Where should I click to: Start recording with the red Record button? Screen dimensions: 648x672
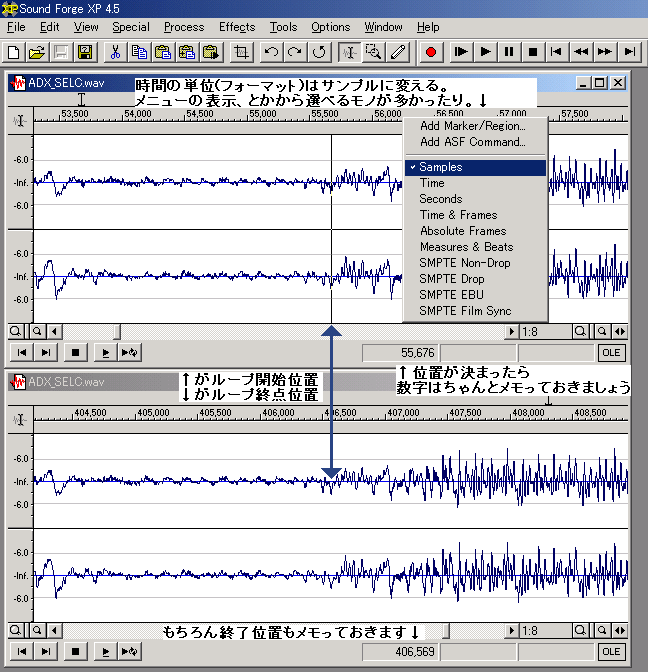click(431, 52)
